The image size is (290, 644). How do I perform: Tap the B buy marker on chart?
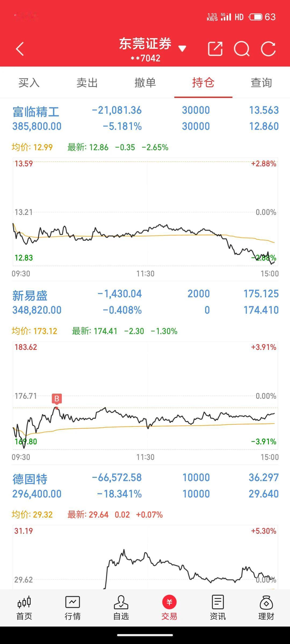[x=57, y=399]
